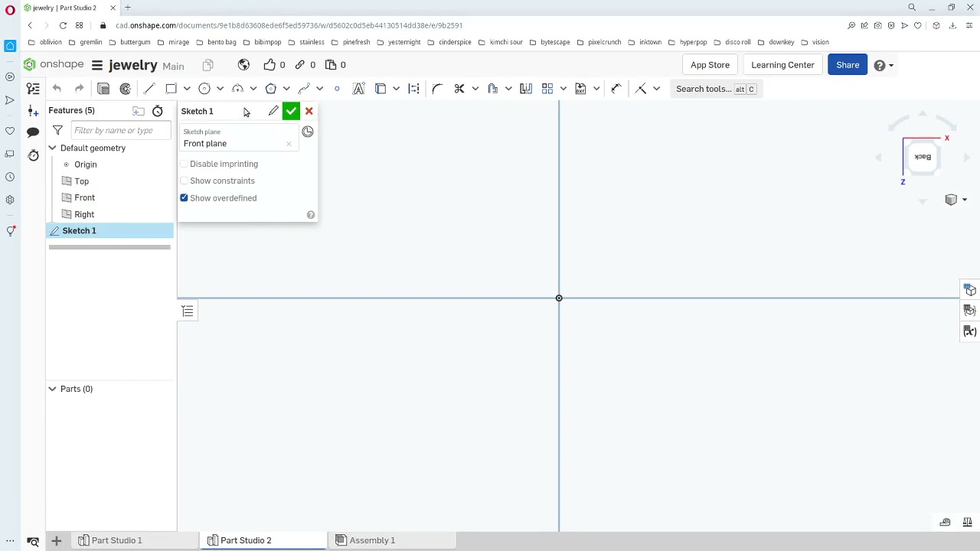This screenshot has width=980, height=551.
Task: Cancel sketch with red X
Action: (309, 111)
